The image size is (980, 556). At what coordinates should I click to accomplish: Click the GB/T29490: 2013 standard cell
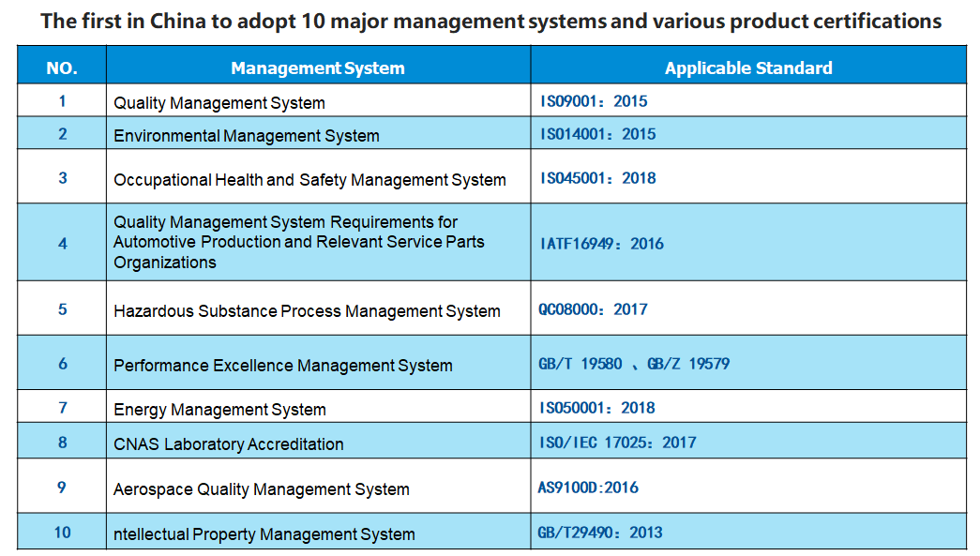(748, 531)
